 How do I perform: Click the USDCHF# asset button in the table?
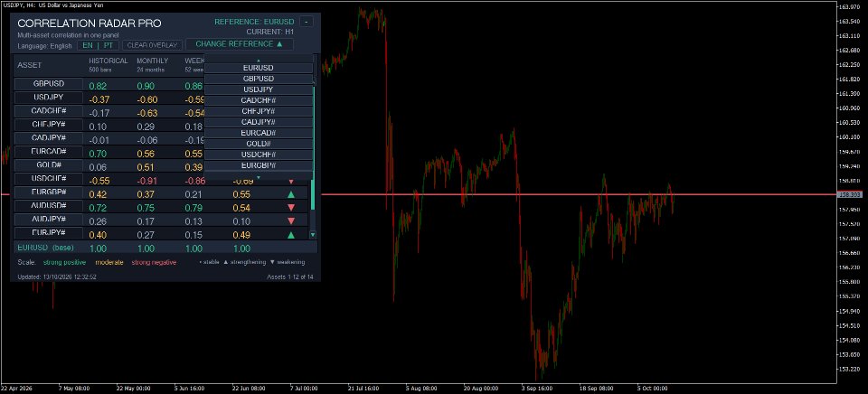point(49,178)
